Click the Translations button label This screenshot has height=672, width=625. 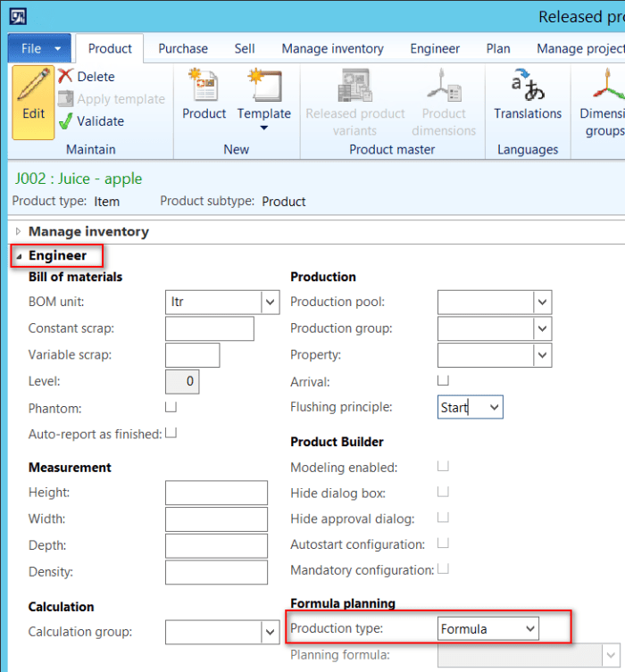pyautogui.click(x=528, y=113)
